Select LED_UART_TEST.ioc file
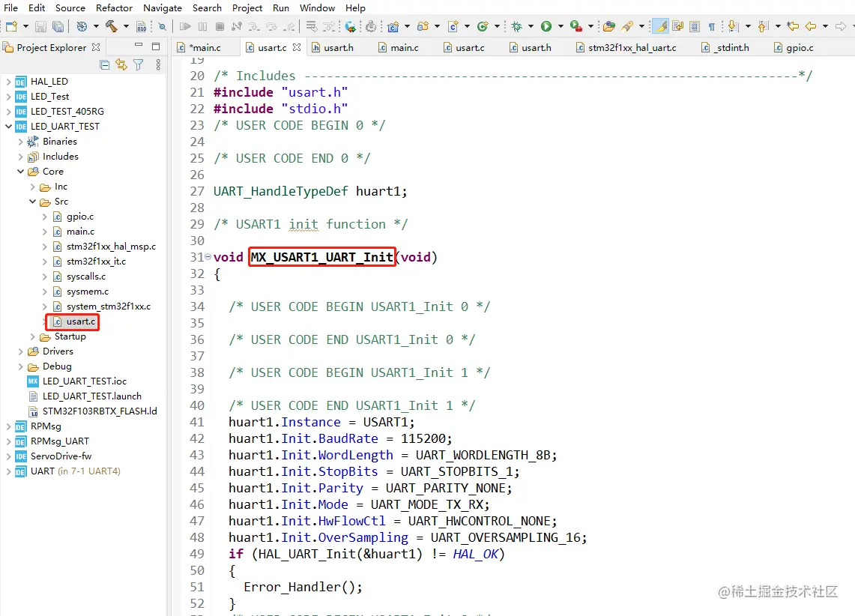Image resolution: width=855 pixels, height=616 pixels. pyautogui.click(x=77, y=381)
